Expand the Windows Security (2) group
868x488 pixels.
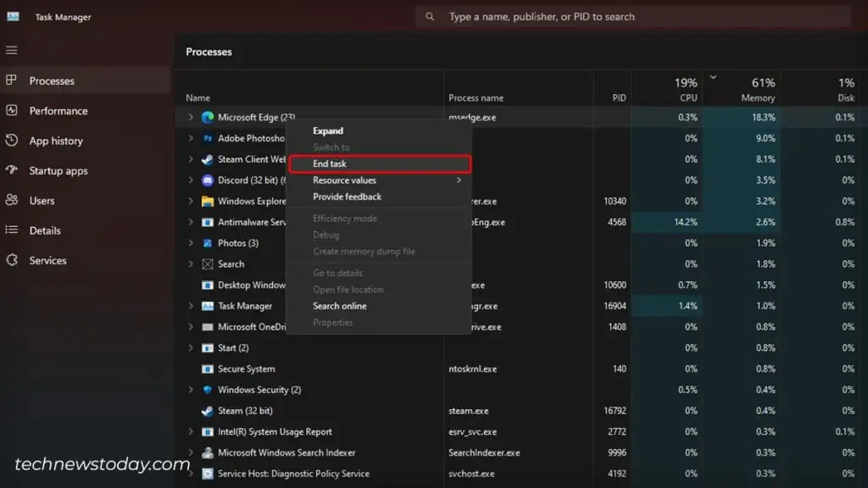click(x=191, y=390)
